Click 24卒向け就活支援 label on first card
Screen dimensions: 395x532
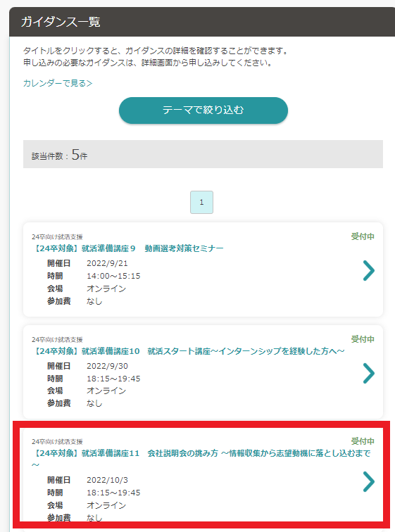(57, 237)
